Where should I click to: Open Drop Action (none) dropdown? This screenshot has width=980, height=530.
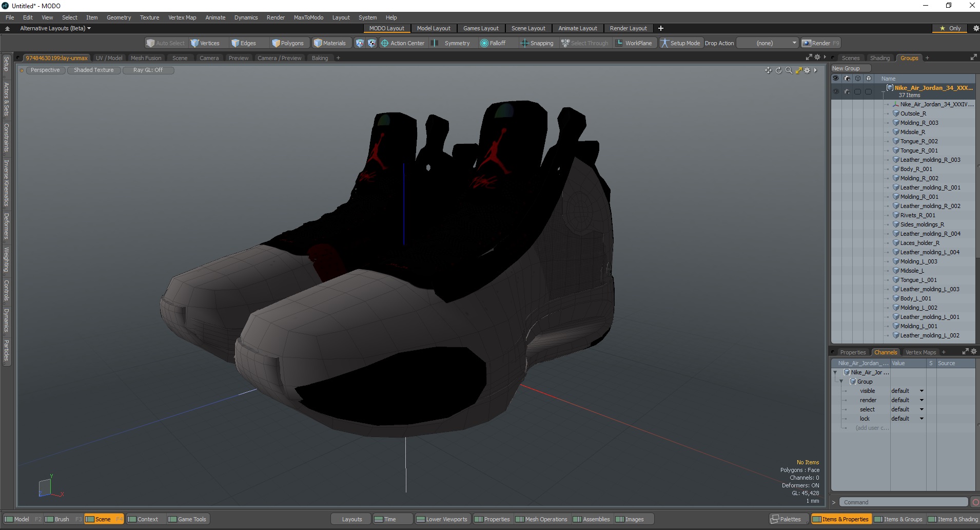(768, 43)
